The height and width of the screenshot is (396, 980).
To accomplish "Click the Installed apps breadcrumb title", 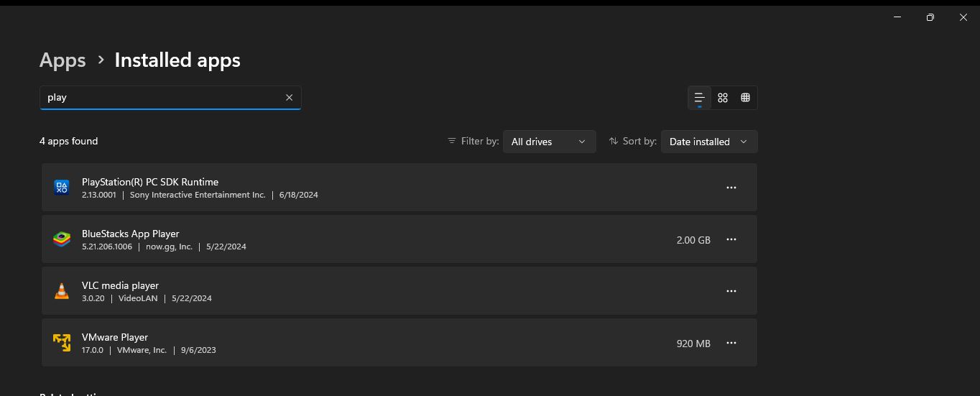I will pyautogui.click(x=177, y=60).
